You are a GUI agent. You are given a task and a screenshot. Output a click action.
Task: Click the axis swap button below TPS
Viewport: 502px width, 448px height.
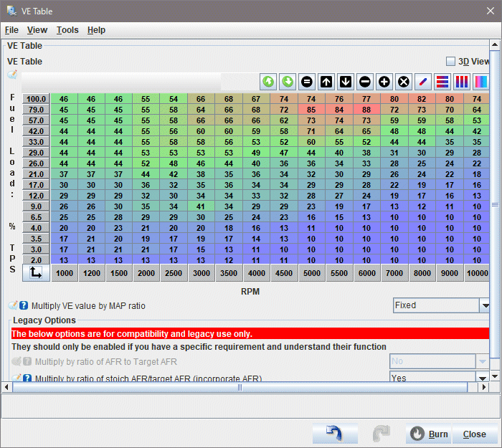click(36, 273)
